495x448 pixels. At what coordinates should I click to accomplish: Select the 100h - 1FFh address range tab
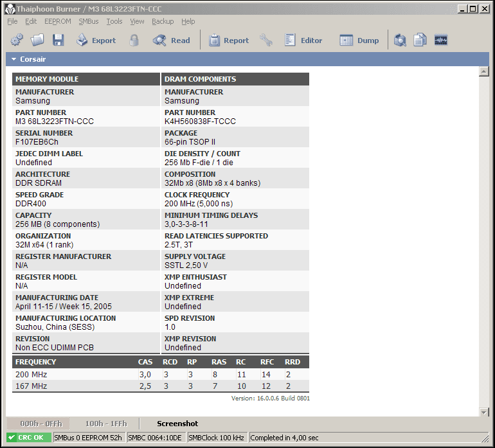click(106, 424)
